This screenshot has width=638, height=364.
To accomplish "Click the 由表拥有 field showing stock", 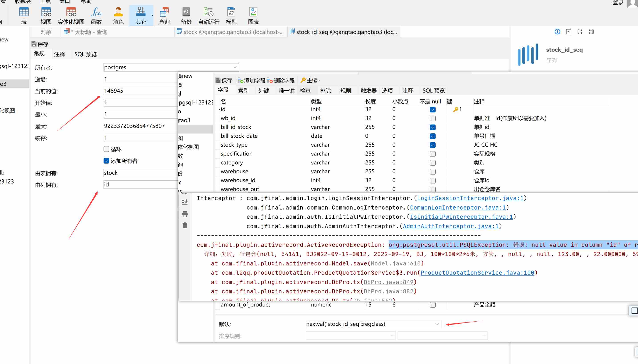I will coord(140,173).
